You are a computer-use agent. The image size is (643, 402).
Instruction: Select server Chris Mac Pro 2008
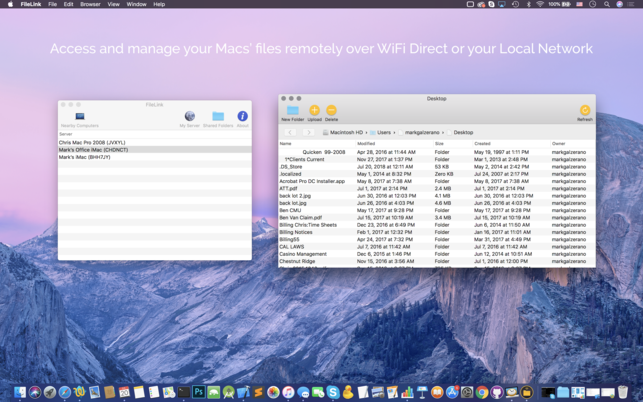coord(92,142)
